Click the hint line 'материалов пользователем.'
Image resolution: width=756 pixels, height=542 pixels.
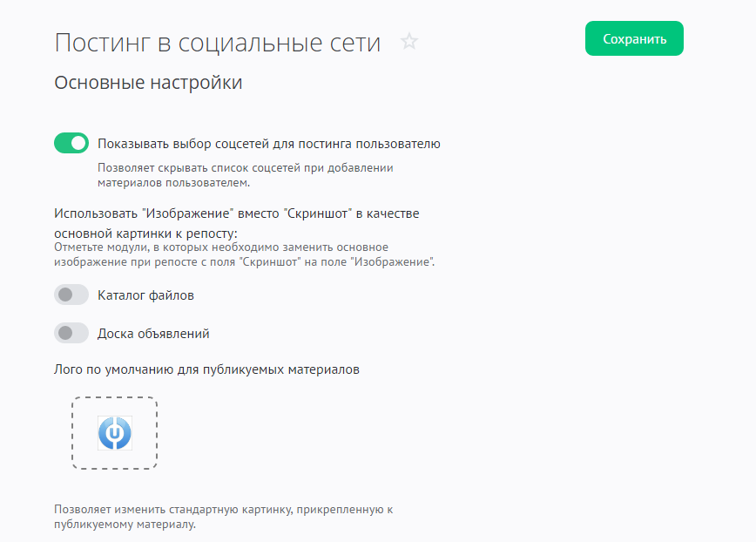point(173,183)
